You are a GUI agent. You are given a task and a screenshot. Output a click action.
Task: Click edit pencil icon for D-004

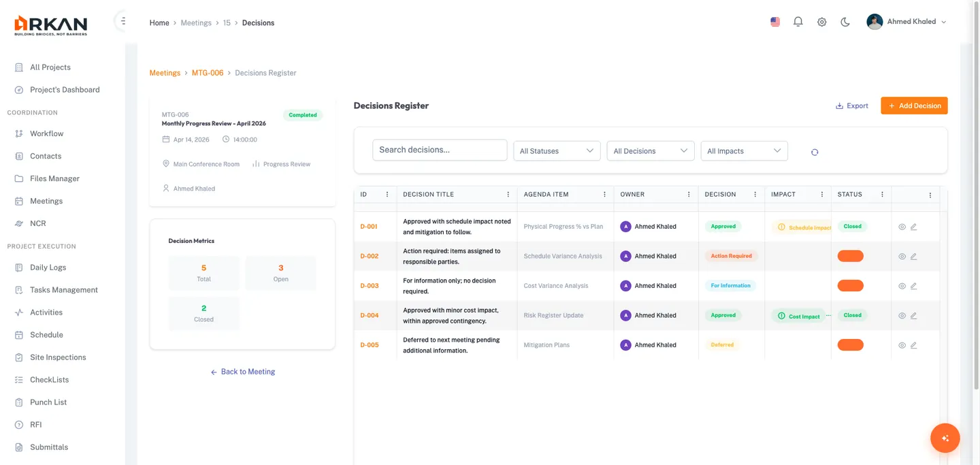coord(913,316)
